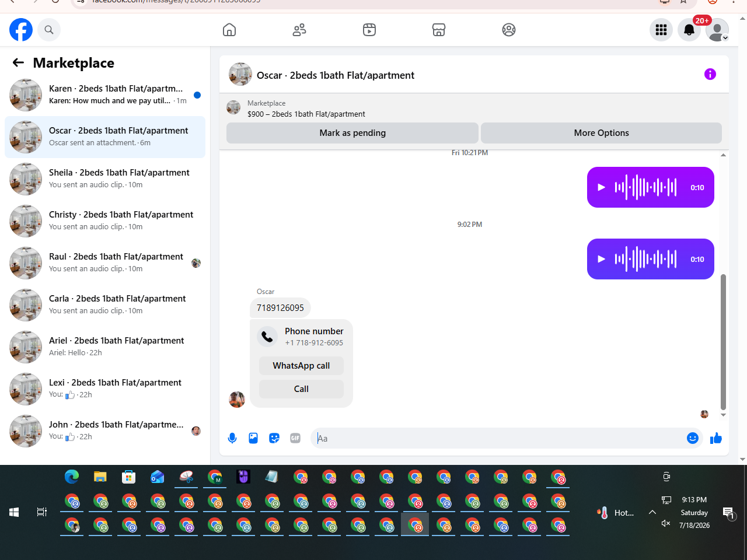Open Task View on the taskbar
Viewport: 747px width, 560px height.
pyautogui.click(x=42, y=512)
